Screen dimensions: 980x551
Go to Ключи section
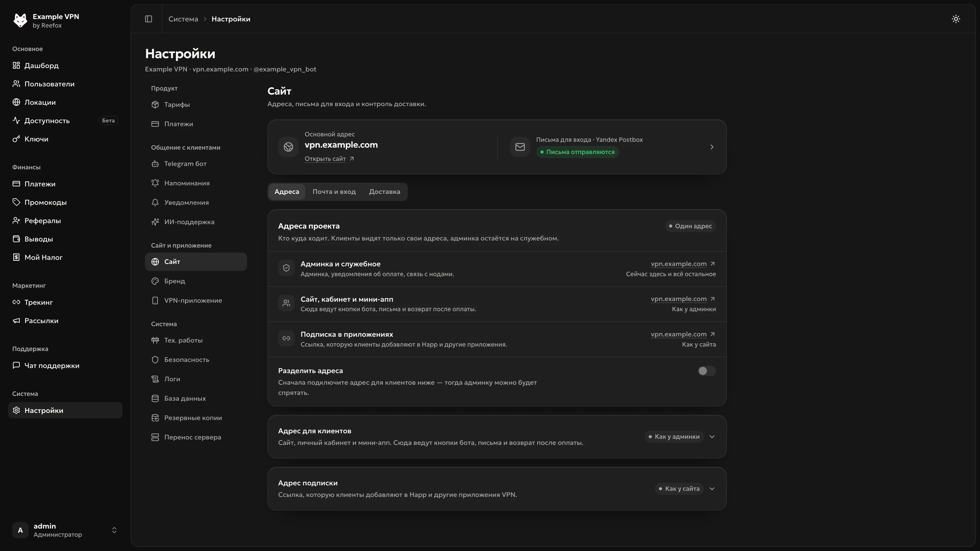(65, 139)
